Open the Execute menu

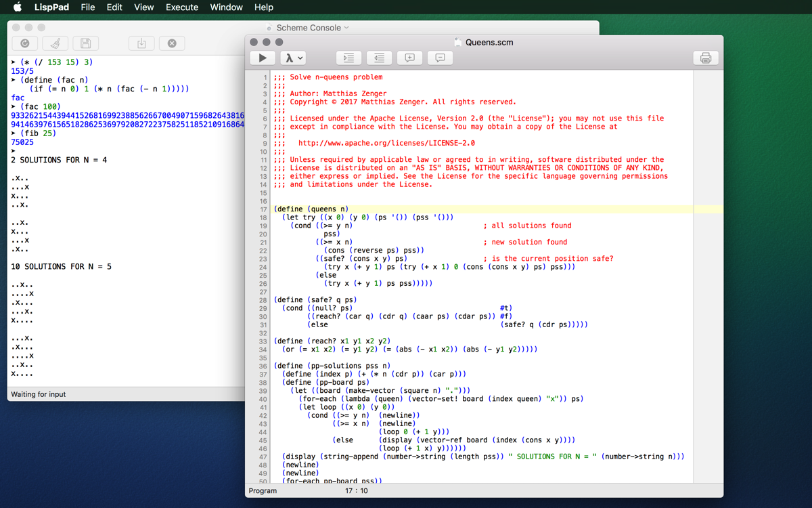(182, 7)
